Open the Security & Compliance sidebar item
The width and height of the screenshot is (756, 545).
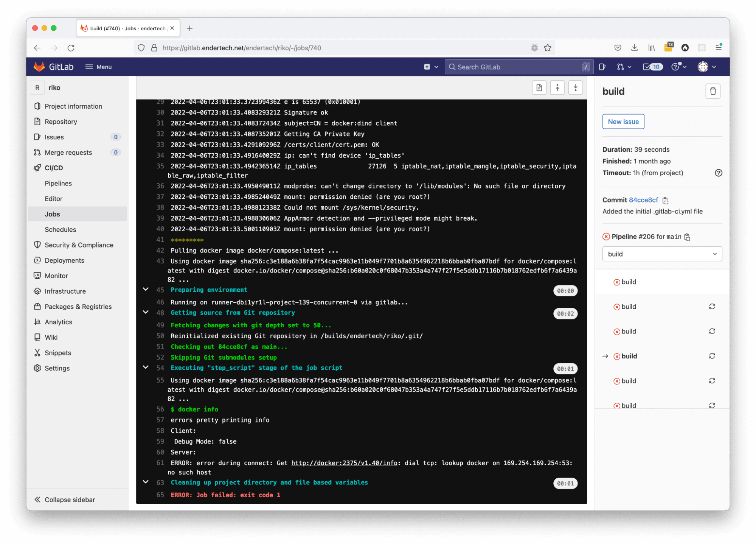coord(79,245)
